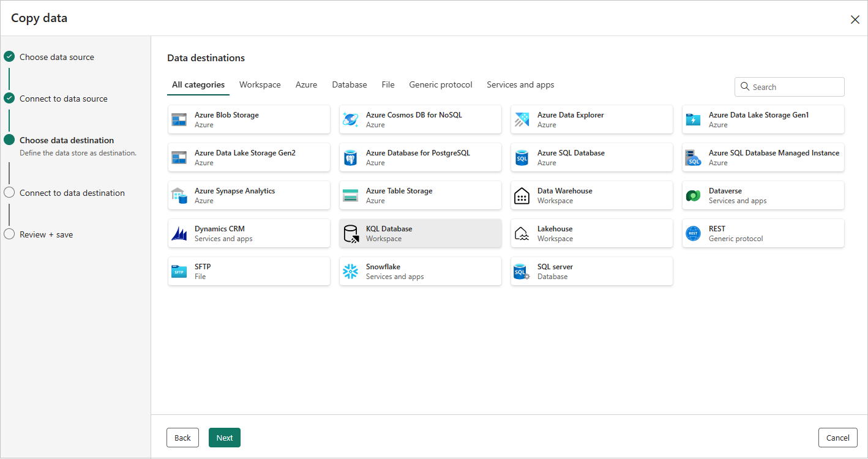Focus the Search destinations field
The height and width of the screenshot is (459, 868).
(790, 87)
